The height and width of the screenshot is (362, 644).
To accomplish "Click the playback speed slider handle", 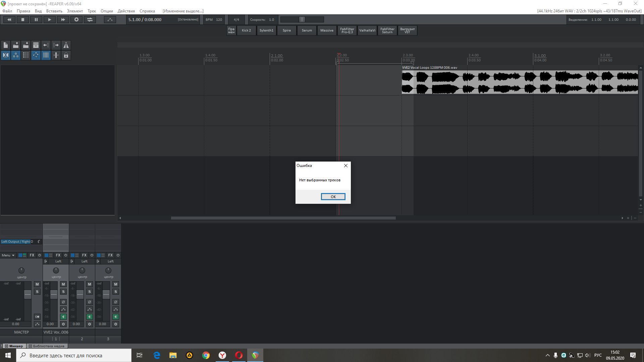I will (x=302, y=20).
